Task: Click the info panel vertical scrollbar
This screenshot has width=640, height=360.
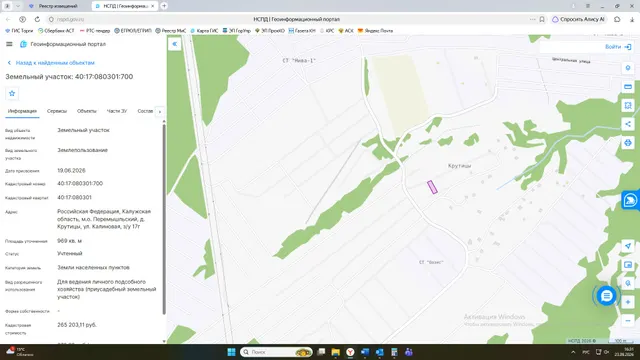Action: point(164,218)
